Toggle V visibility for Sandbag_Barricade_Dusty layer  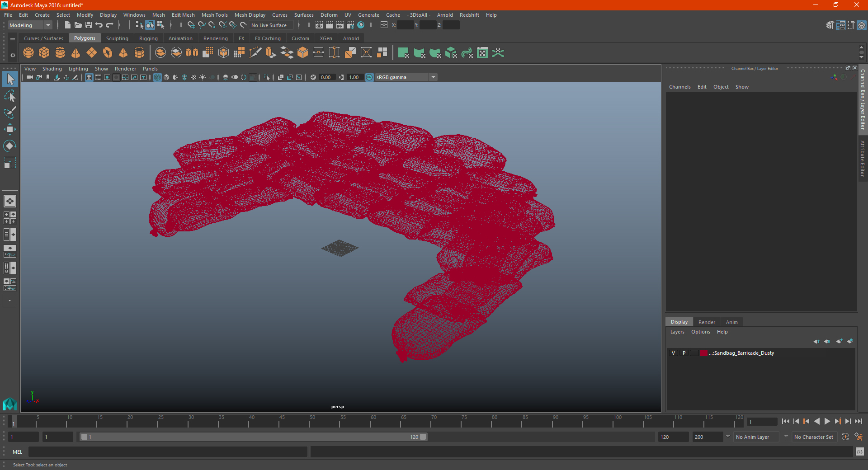tap(673, 353)
